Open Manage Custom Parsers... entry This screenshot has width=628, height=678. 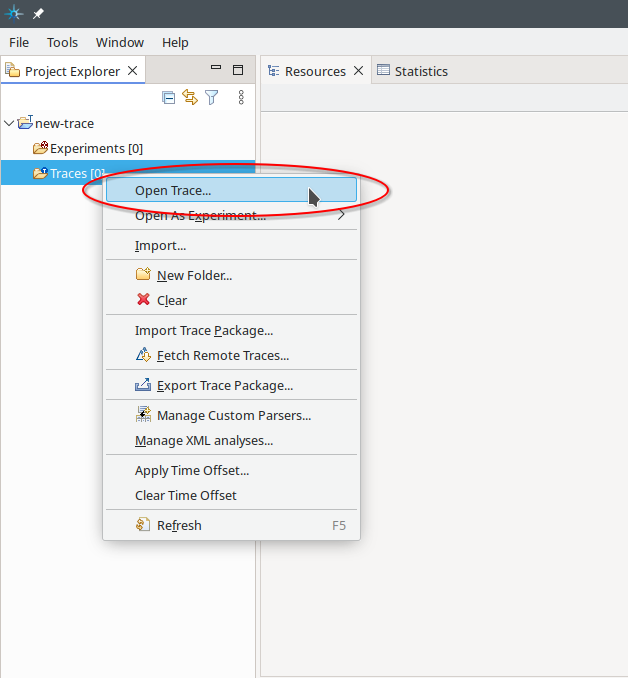point(233,415)
